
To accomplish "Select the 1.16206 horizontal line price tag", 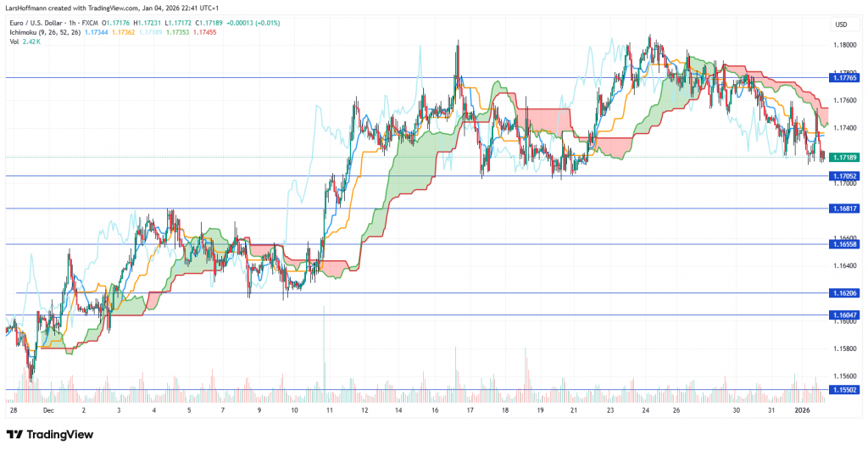I will pos(844,292).
